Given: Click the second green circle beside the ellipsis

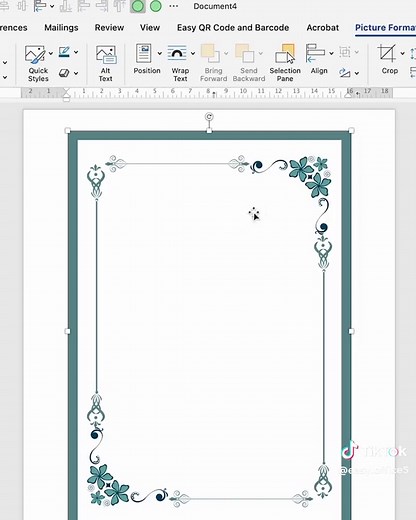Looking at the screenshot, I should point(156,6).
